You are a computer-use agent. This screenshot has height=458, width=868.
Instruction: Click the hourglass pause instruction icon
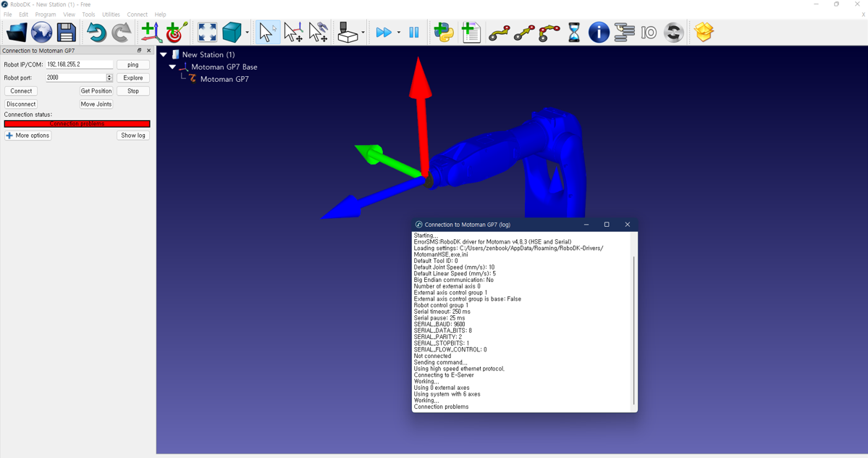(574, 33)
